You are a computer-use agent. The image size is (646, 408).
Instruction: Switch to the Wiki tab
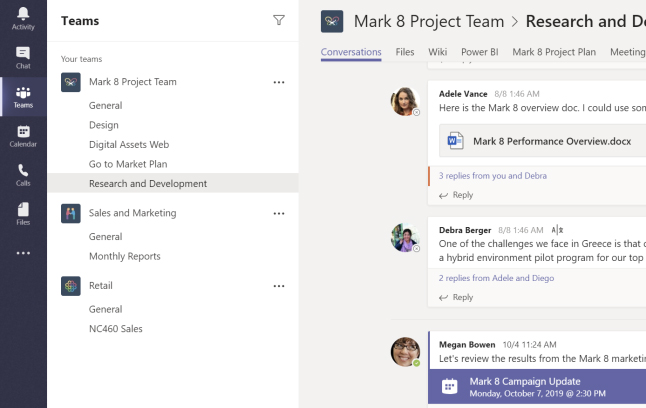(438, 52)
